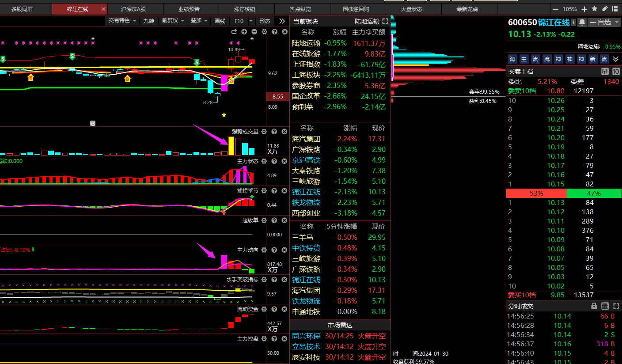Open 立昂技术 entry in 市场雷达

pyautogui.click(x=340, y=346)
